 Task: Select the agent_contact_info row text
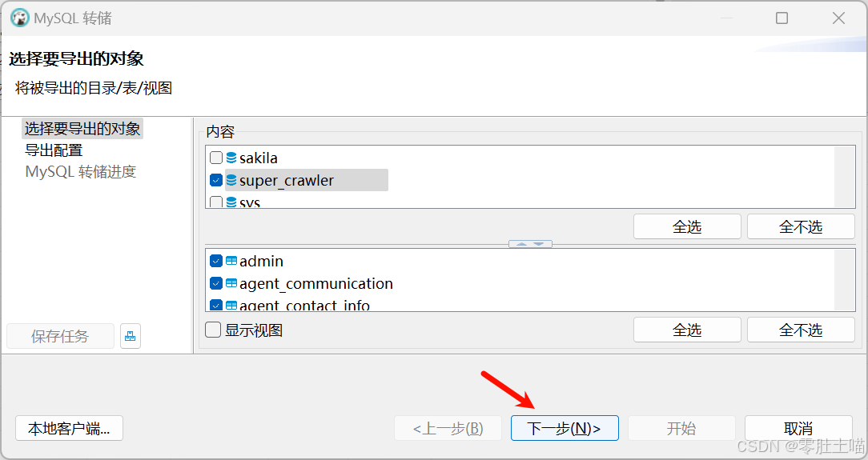tap(304, 305)
